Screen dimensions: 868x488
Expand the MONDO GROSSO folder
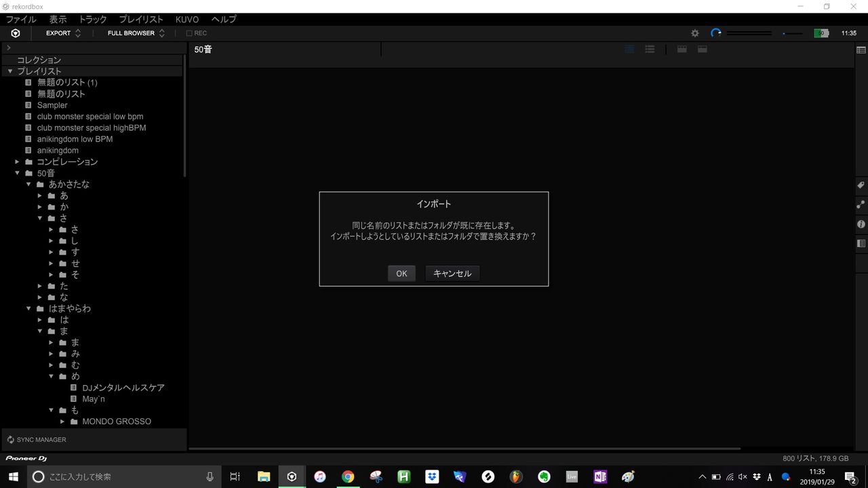click(x=62, y=422)
